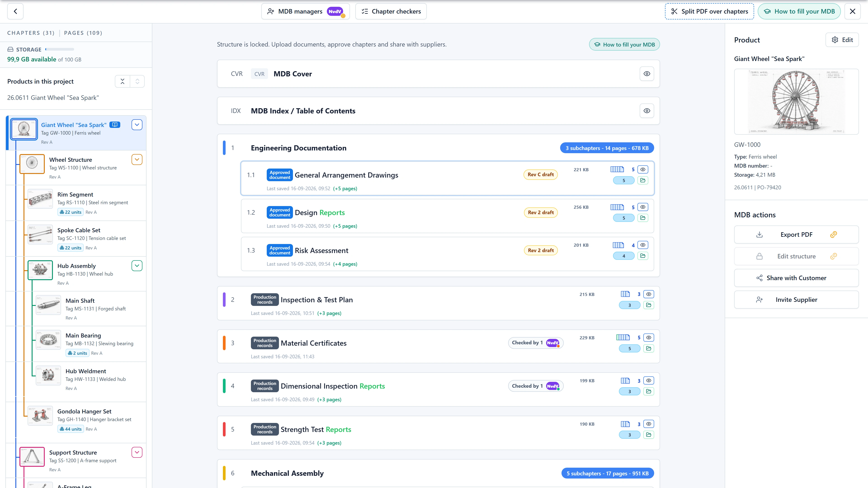Select the Spoke Cable Set product
Image resolution: width=868 pixels, height=488 pixels.
click(86, 238)
